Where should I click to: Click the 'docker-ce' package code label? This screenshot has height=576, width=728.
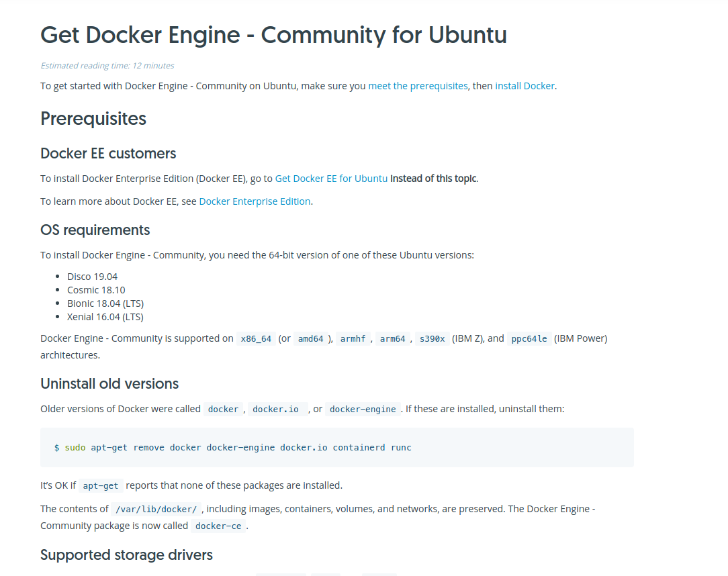218,526
